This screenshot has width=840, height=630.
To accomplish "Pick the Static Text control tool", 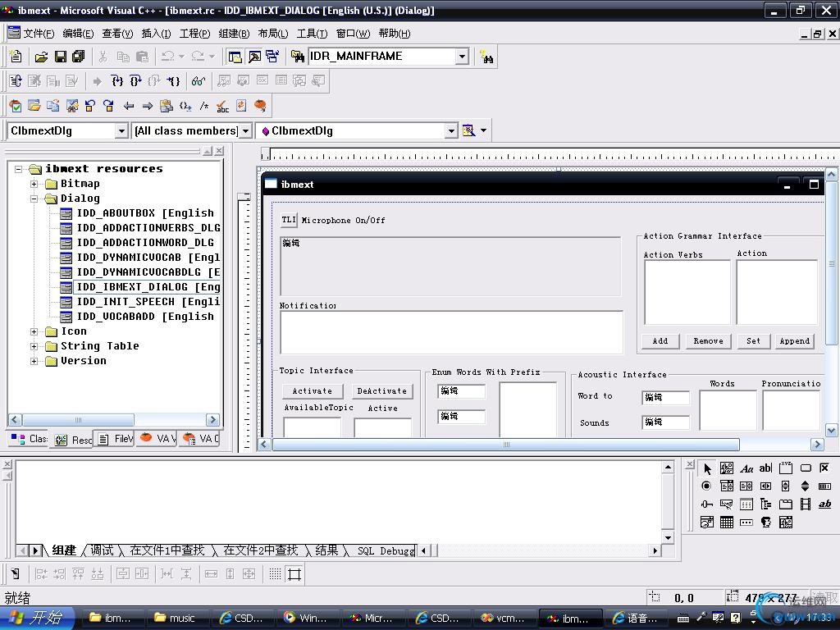I will coord(746,468).
